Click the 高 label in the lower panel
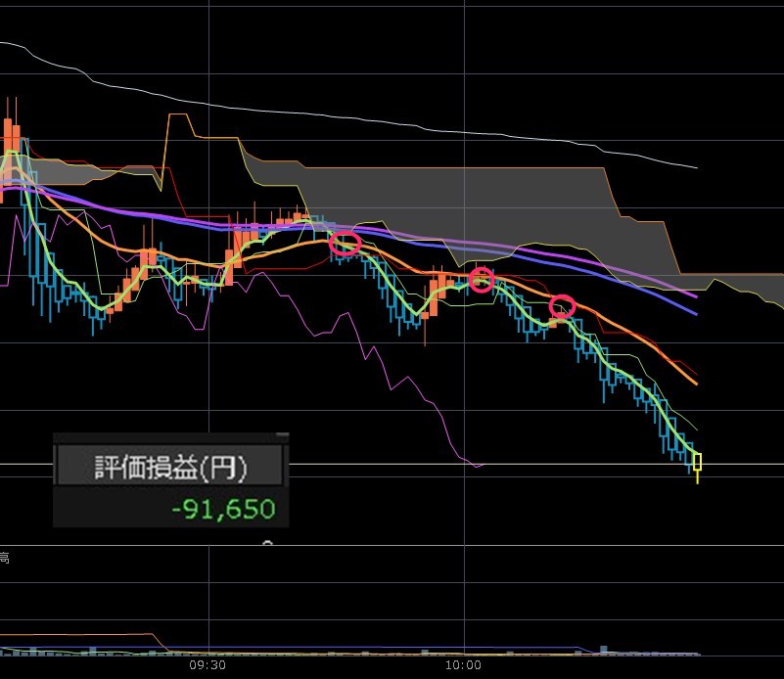Screen dimensions: 784x679 pyautogui.click(x=5, y=558)
